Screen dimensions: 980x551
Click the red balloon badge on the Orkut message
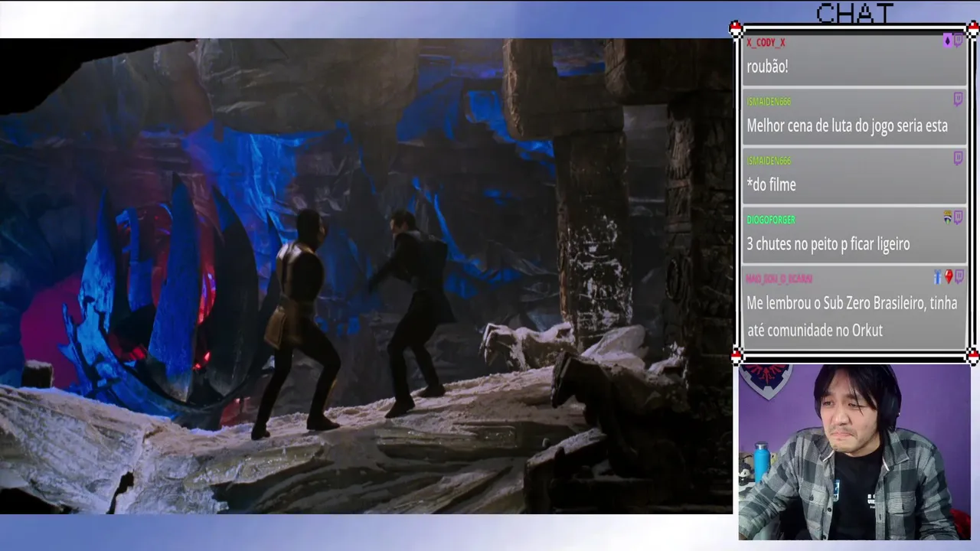[948, 277]
